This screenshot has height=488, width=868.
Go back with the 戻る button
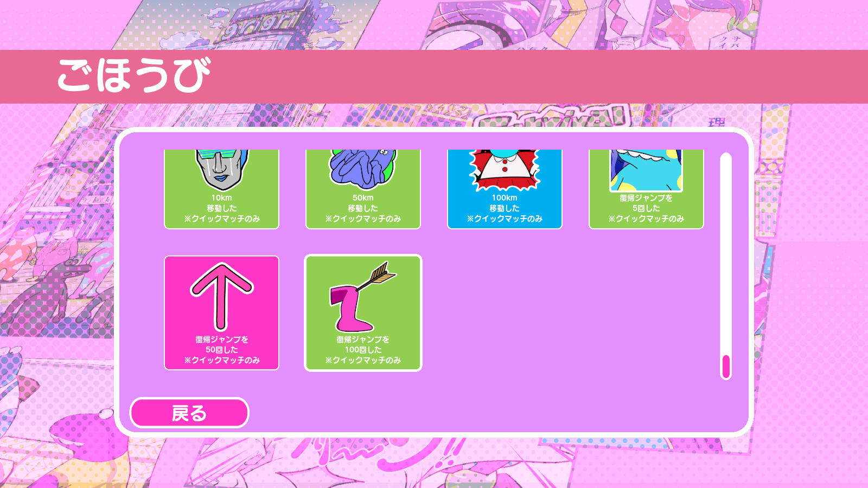tap(189, 413)
